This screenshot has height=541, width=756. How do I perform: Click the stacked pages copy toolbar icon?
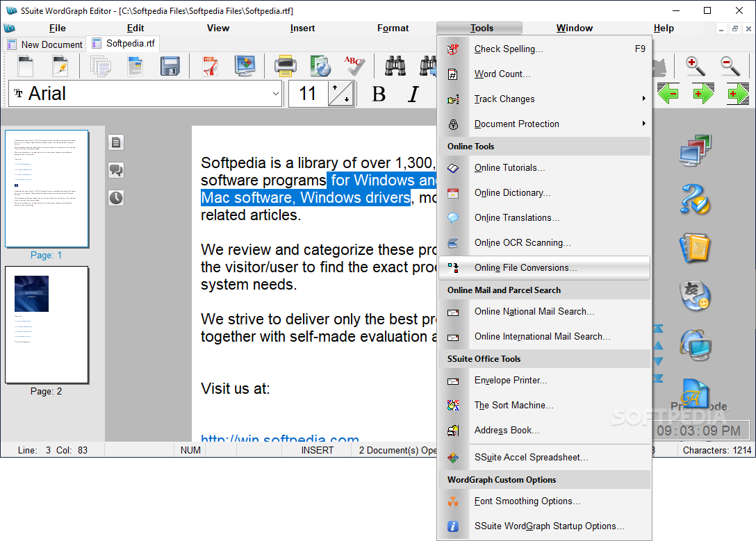pos(101,66)
